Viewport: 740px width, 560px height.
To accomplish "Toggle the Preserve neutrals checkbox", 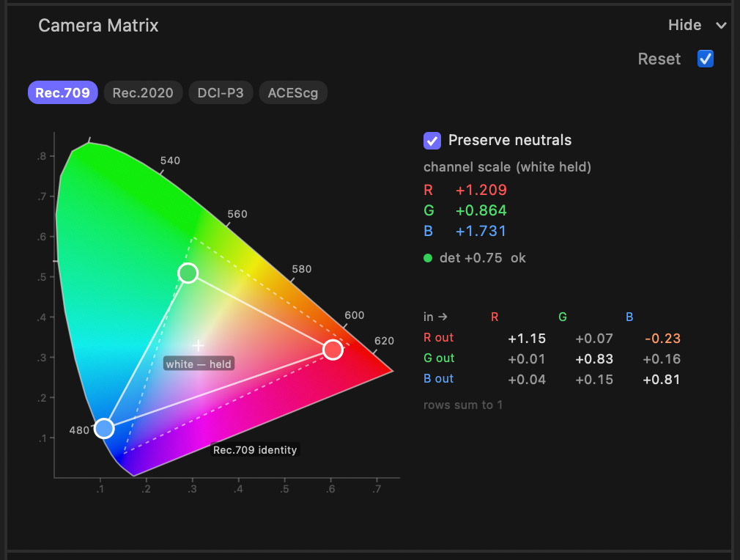I will [432, 141].
